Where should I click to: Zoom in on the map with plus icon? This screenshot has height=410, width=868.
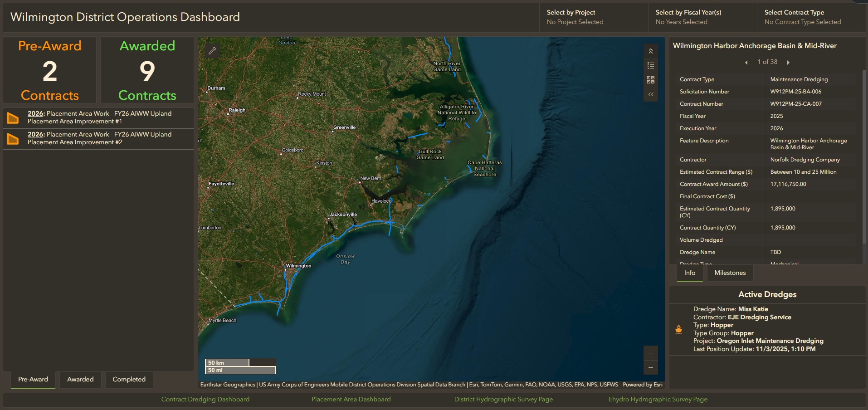click(650, 353)
